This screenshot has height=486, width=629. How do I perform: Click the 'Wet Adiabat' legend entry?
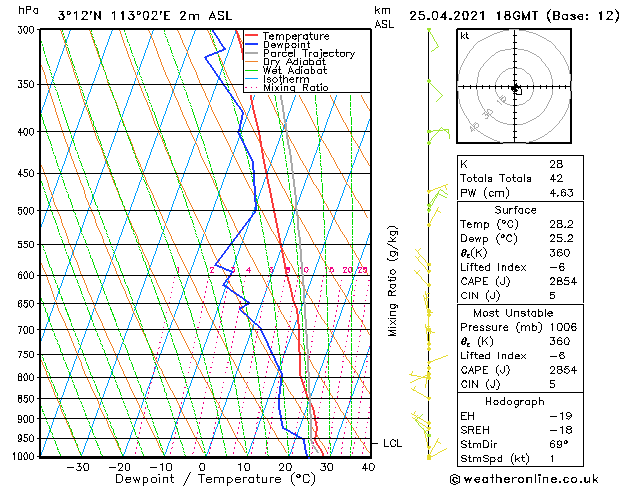click(295, 70)
